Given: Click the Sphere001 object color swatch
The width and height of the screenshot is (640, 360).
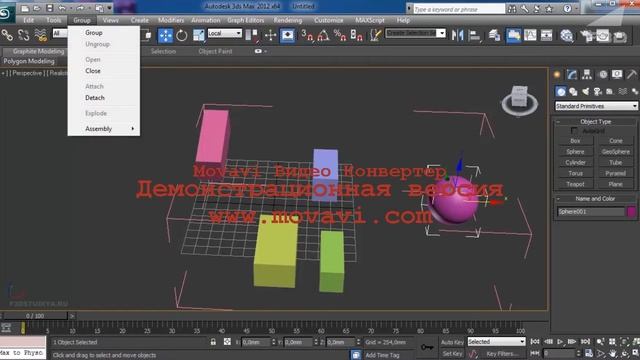Looking at the screenshot, I should point(631,211).
